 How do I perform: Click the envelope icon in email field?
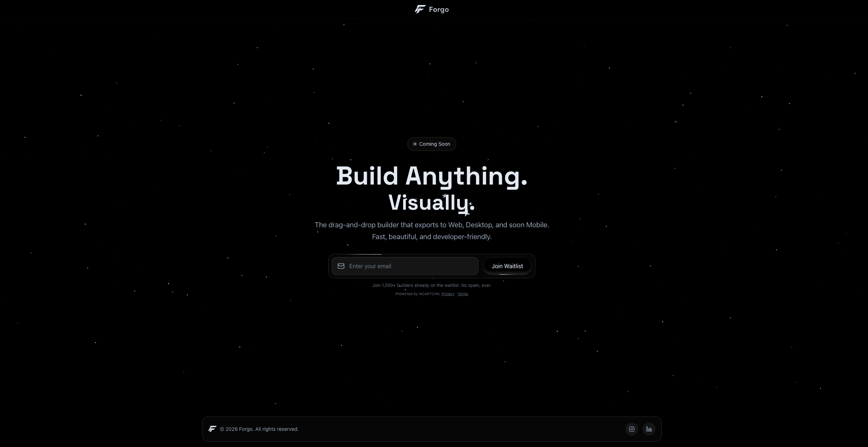341,266
